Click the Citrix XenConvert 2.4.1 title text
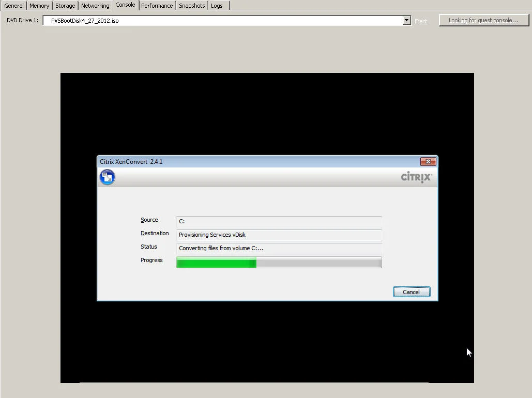The height and width of the screenshot is (398, 532). click(131, 161)
